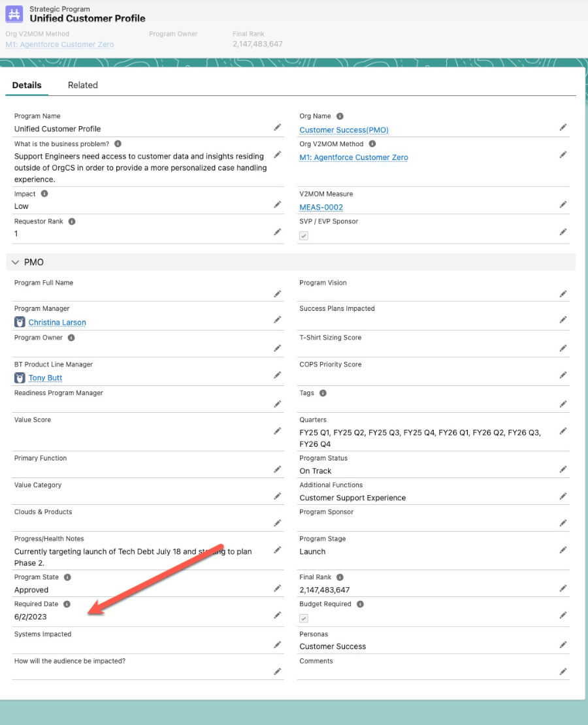Screen dimensions: 588x725
Task: Show info tooltip for Budget Required
Action: point(360,604)
